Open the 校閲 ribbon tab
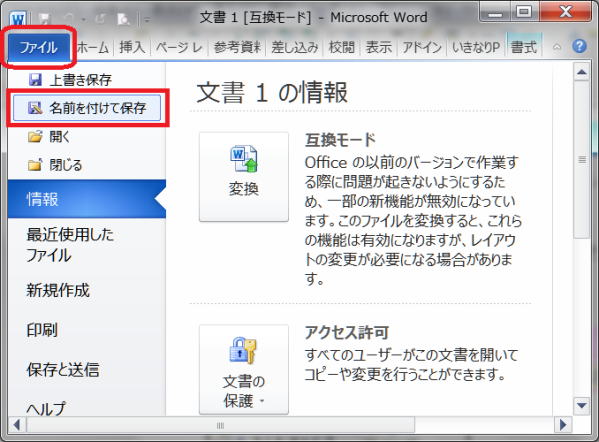The height and width of the screenshot is (442, 599). coord(342,47)
